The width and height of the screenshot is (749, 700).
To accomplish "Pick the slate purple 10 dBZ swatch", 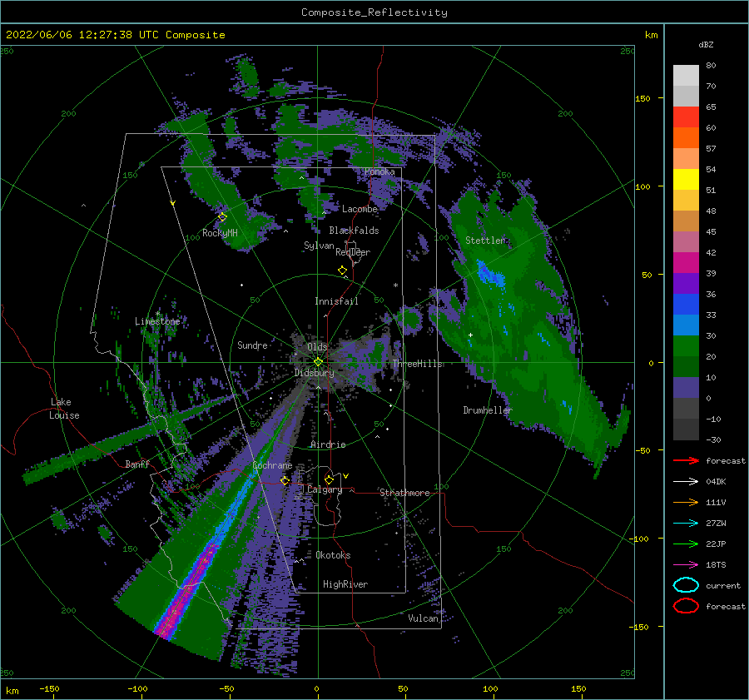I will click(x=686, y=387).
